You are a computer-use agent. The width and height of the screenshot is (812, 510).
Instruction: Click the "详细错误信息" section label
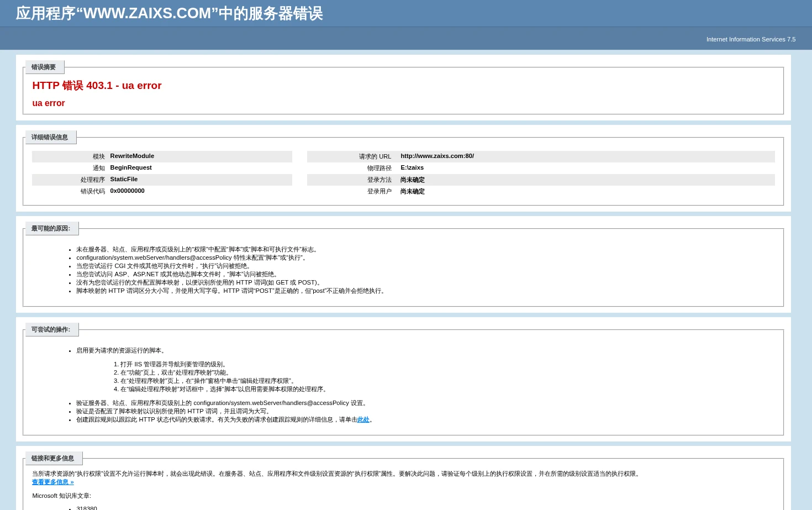50,138
